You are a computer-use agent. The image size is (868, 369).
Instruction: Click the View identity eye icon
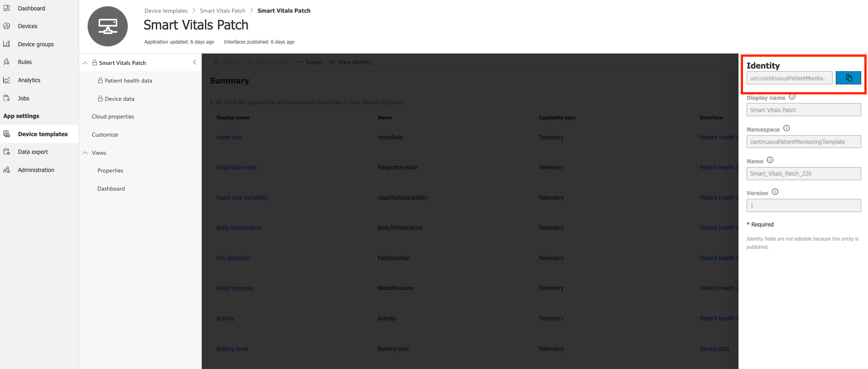332,62
